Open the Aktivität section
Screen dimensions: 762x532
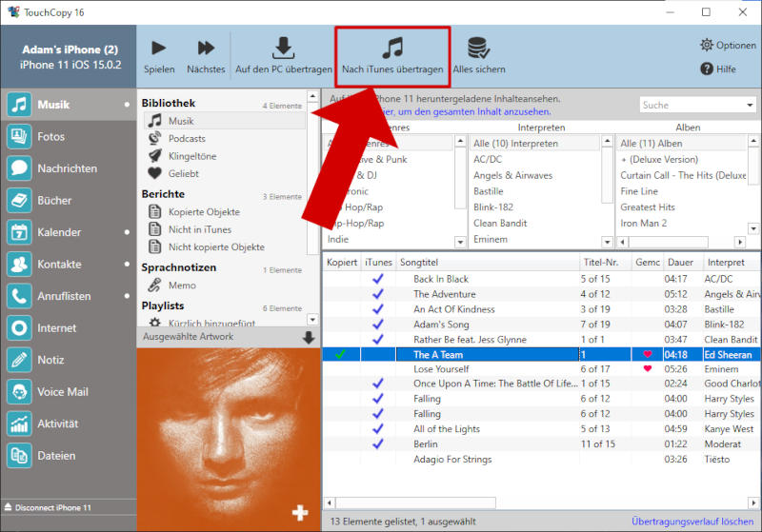(68, 424)
